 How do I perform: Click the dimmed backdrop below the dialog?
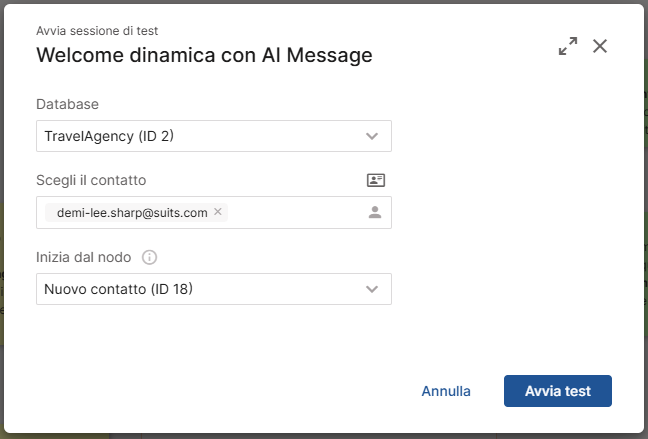(324, 436)
